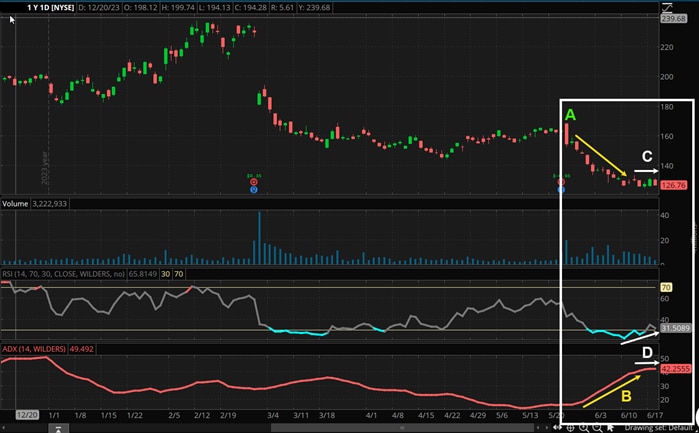Image resolution: width=699 pixels, height=433 pixels.
Task: Click the ADX (14, WILDERS) study label
Action: (34, 349)
